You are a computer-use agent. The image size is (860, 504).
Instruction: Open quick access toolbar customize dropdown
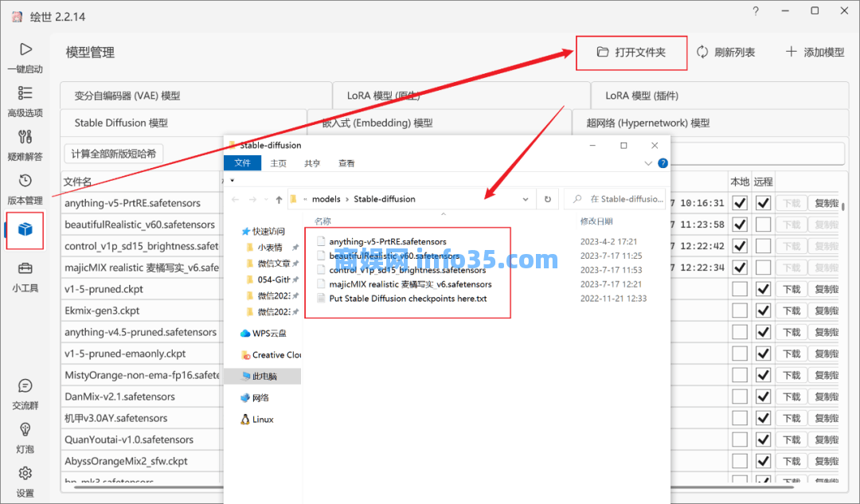233,180
